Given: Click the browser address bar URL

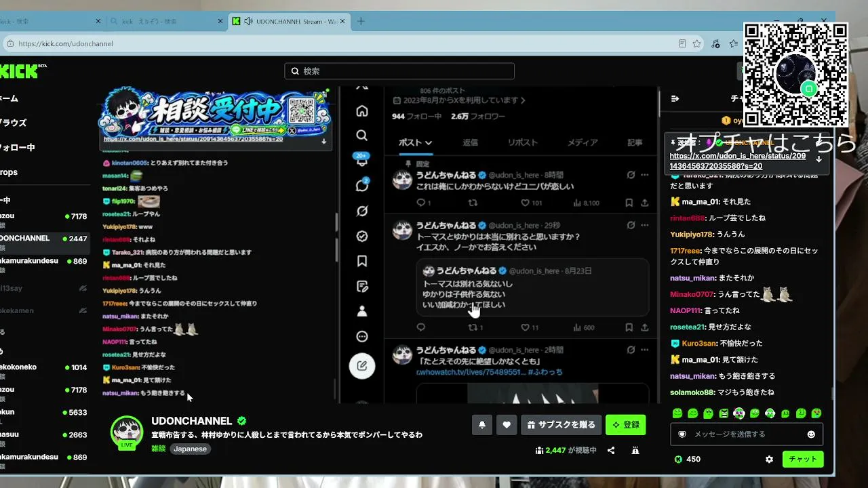Looking at the screenshot, I should pos(66,43).
